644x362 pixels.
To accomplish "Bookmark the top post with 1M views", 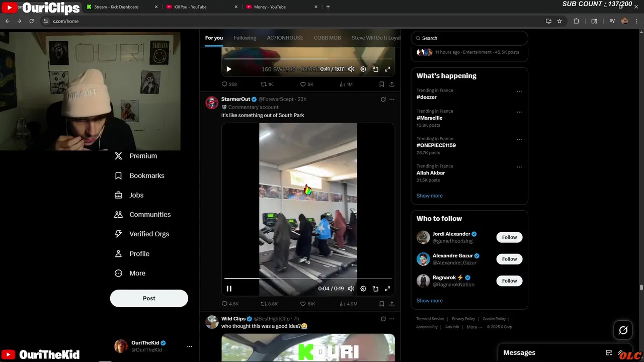I will [x=382, y=84].
